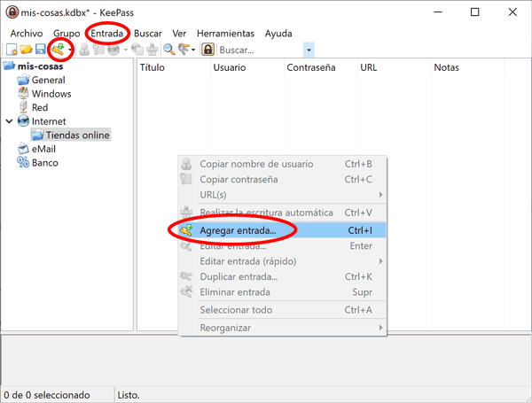Viewport: 532px width, 403px height.
Task: Open the Archivo menu
Action: (27, 34)
